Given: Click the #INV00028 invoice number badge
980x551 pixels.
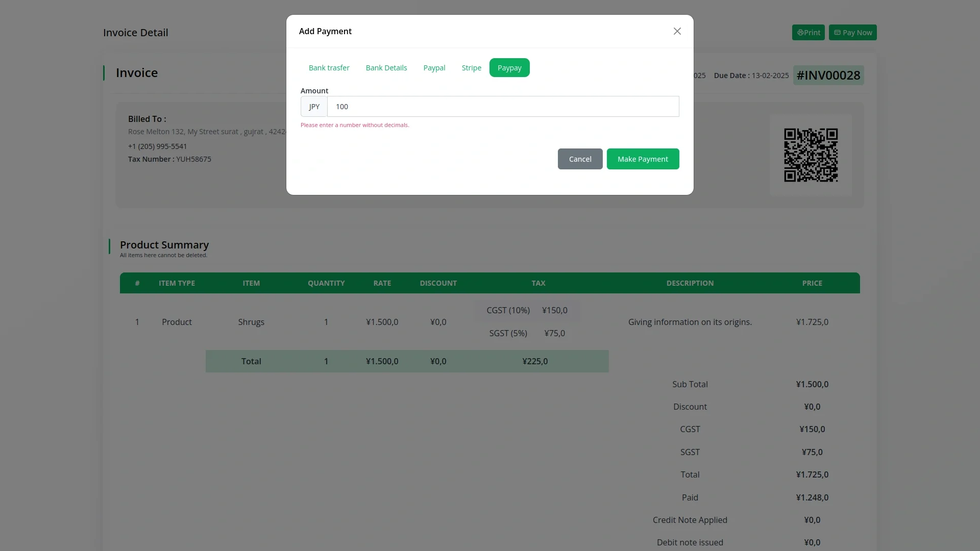Looking at the screenshot, I should click(x=828, y=76).
